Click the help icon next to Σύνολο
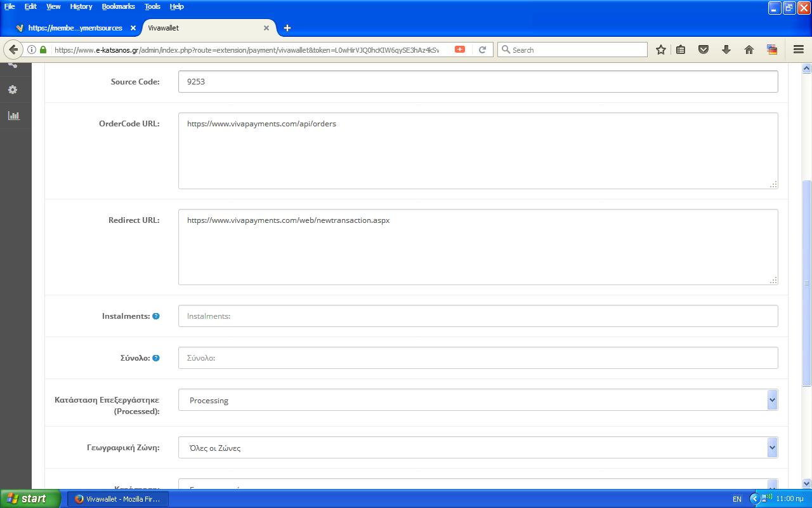812x508 pixels. tap(156, 358)
